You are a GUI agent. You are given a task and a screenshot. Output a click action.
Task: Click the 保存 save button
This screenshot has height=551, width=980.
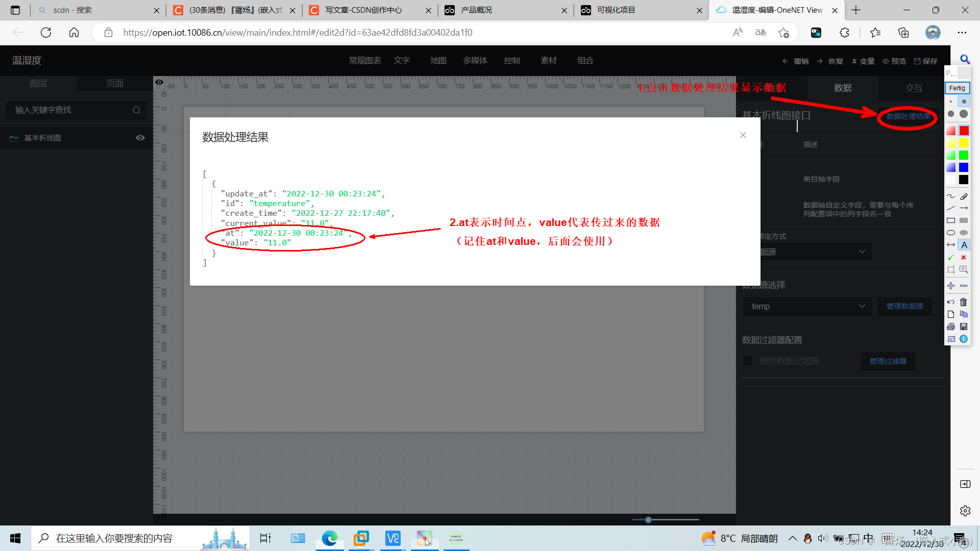926,61
